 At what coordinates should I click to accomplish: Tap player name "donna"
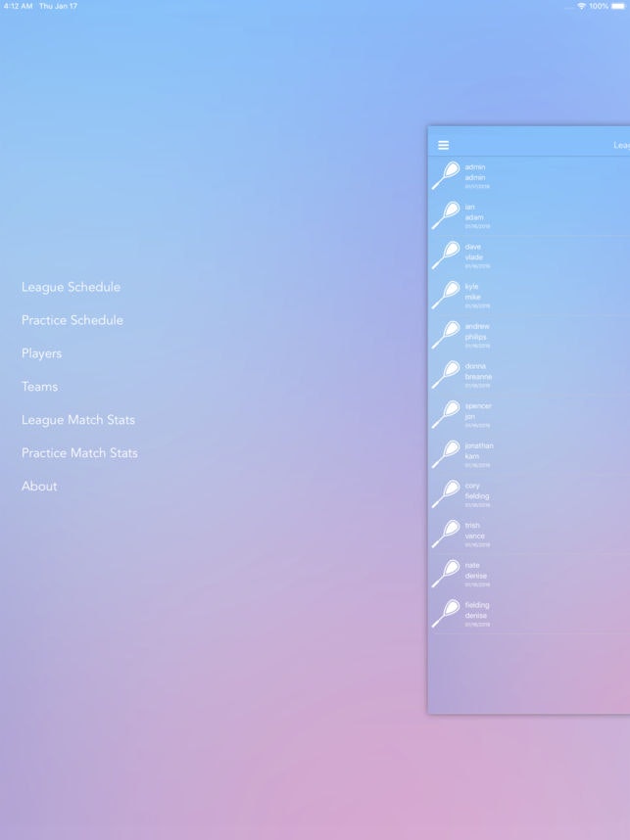tap(475, 366)
